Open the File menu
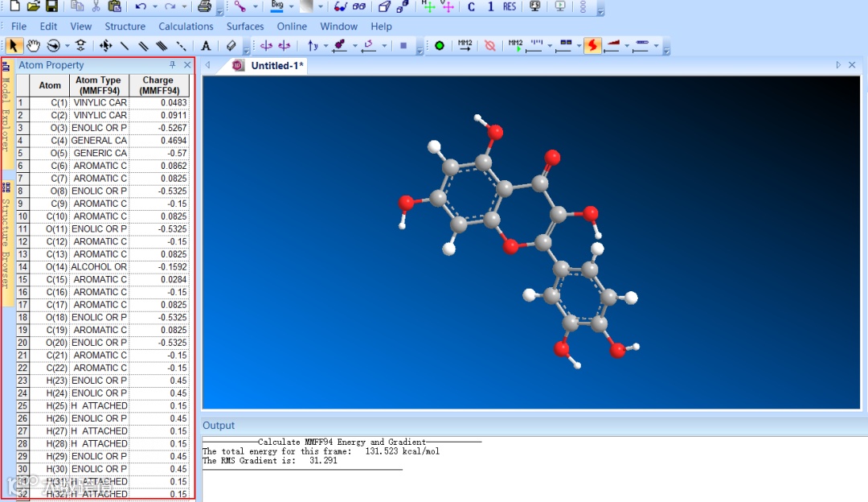Screen dimensions: 868x502 click(x=18, y=26)
